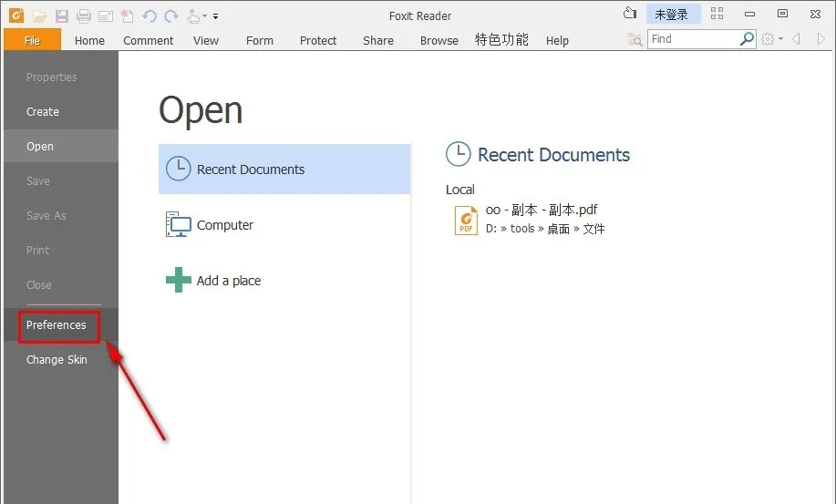This screenshot has height=504, width=836.
Task: Click the create new PDF icon
Action: (x=127, y=16)
